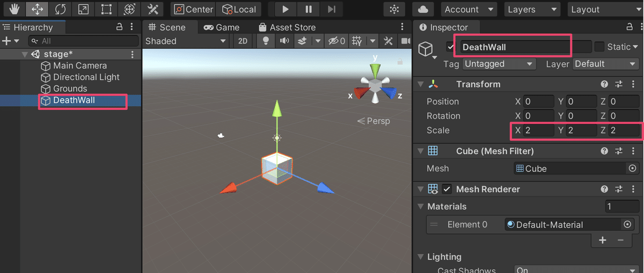Open Mesh Renderer three-dot menu
The image size is (644, 273).
pyautogui.click(x=634, y=189)
